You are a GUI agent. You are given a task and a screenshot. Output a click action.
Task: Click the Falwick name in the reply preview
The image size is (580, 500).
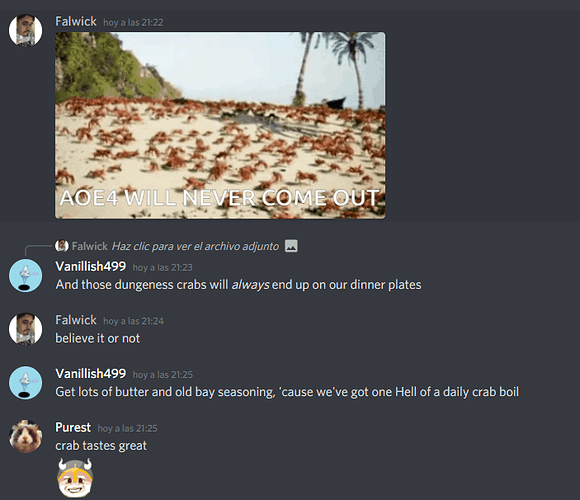[x=90, y=246]
